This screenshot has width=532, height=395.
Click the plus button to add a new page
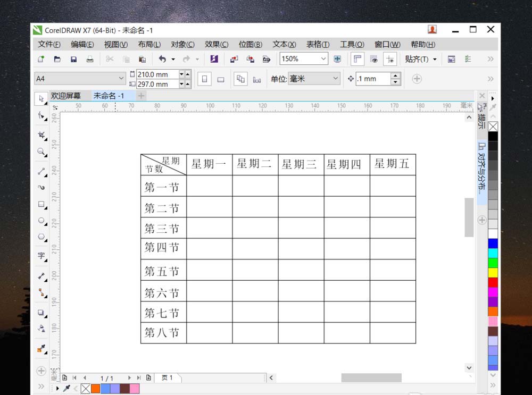140,95
